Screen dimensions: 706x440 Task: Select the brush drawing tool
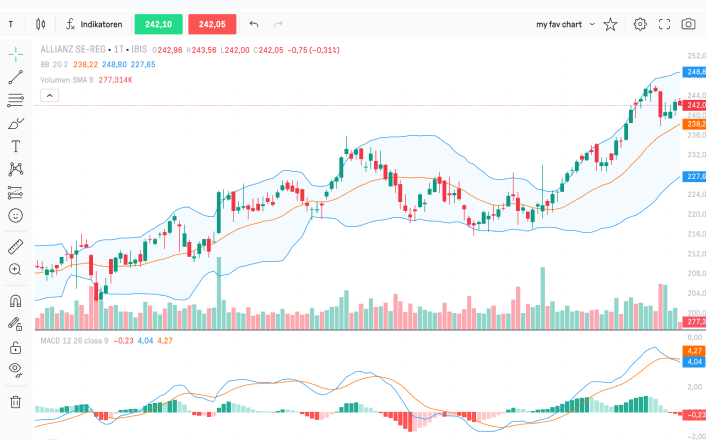coord(15,124)
